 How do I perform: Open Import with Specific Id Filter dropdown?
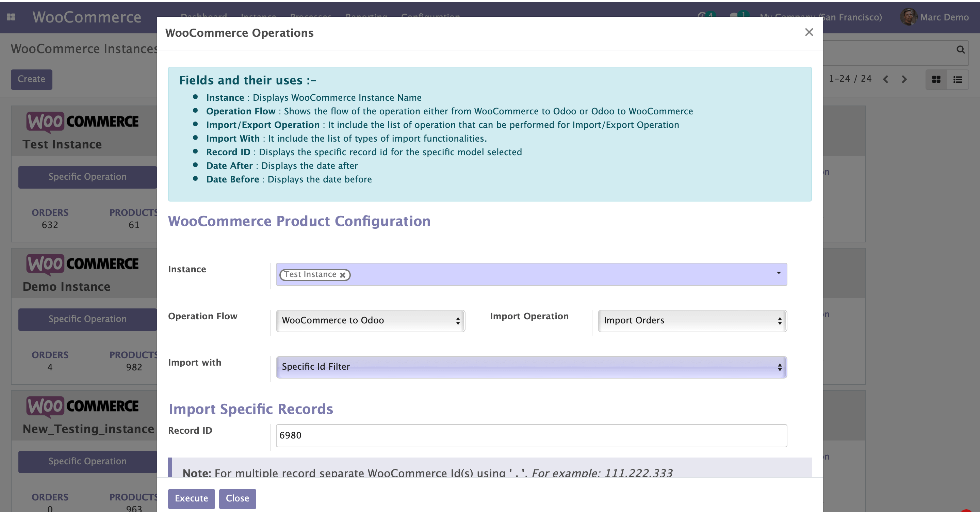pyautogui.click(x=531, y=367)
